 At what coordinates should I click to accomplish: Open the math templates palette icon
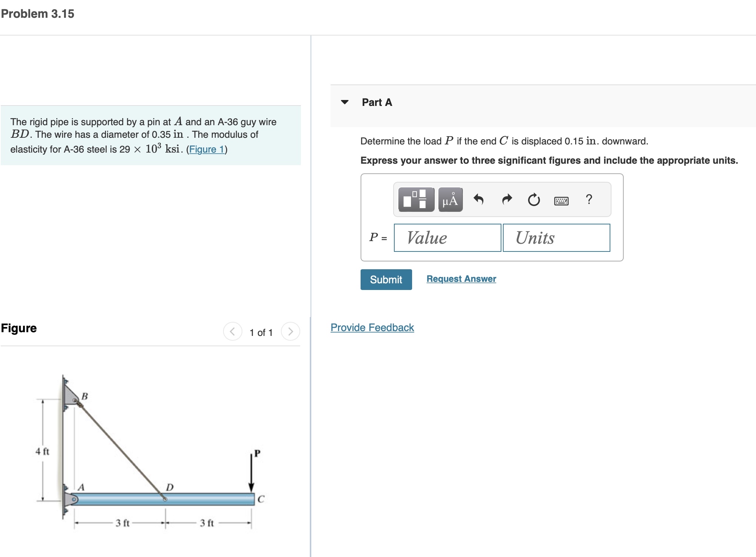(x=415, y=200)
